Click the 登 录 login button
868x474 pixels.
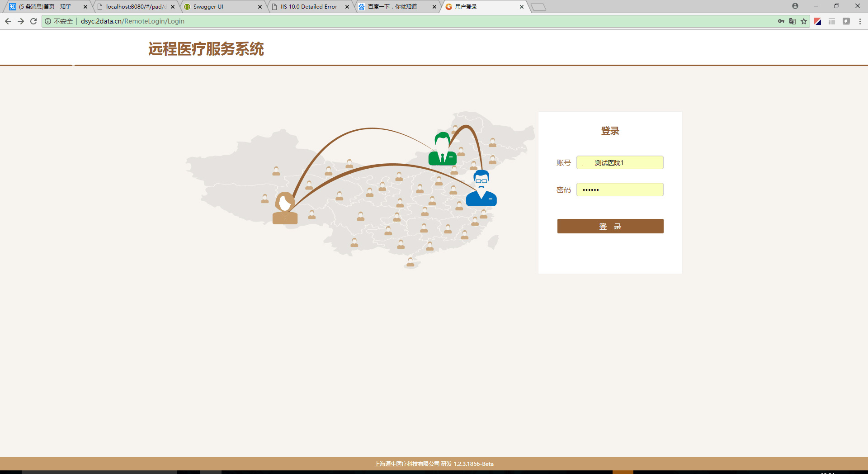pos(610,226)
